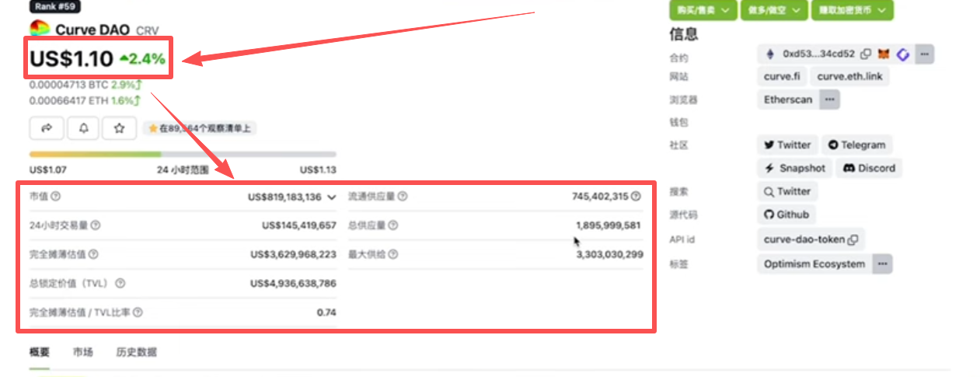
Task: Click info icon after 745,402,315 supply value
Action: coord(636,197)
